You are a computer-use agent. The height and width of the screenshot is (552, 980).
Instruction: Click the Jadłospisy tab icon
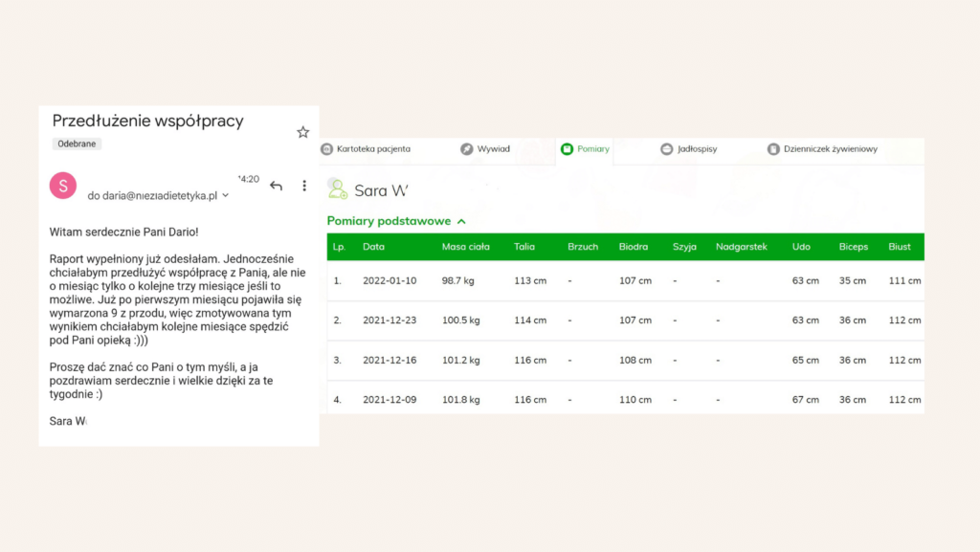pos(666,149)
